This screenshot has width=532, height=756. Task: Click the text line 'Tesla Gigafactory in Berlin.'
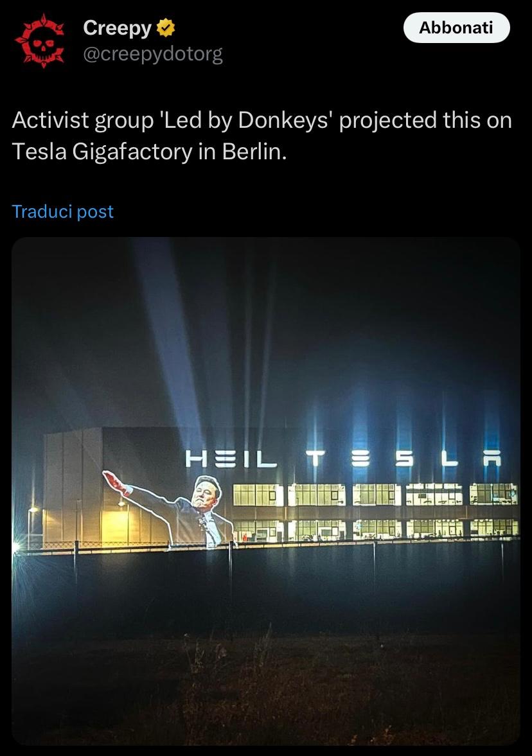149,152
